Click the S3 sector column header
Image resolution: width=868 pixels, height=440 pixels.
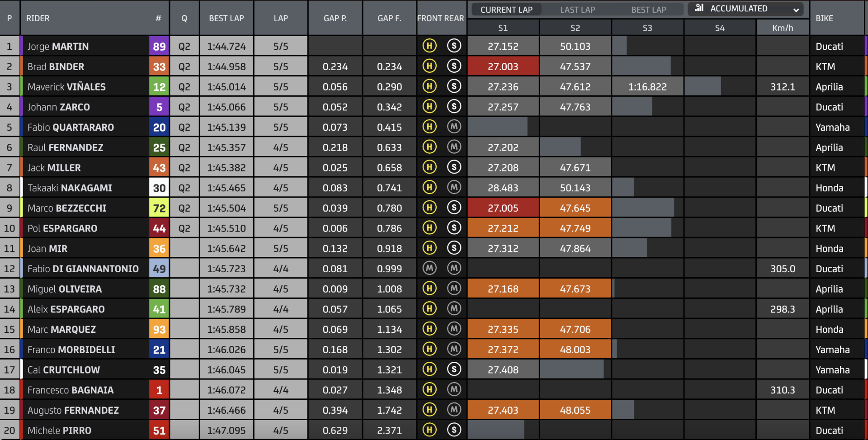click(x=647, y=28)
